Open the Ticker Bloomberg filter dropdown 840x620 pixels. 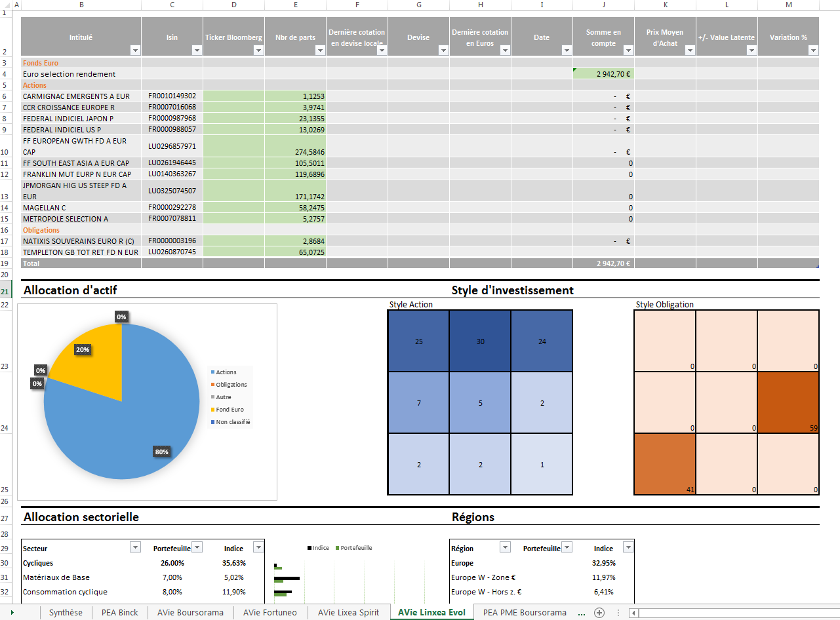pyautogui.click(x=258, y=50)
